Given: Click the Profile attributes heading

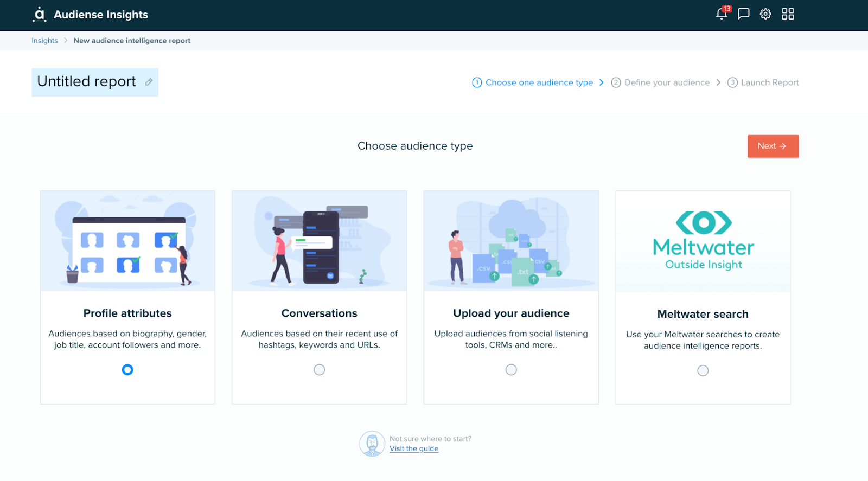Looking at the screenshot, I should [x=127, y=313].
